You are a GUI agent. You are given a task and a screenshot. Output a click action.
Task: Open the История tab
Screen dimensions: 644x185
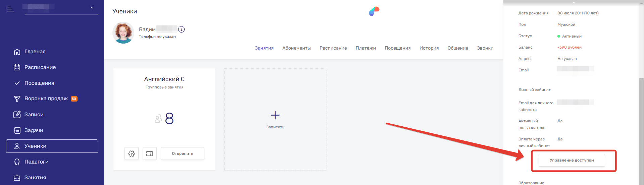click(429, 48)
